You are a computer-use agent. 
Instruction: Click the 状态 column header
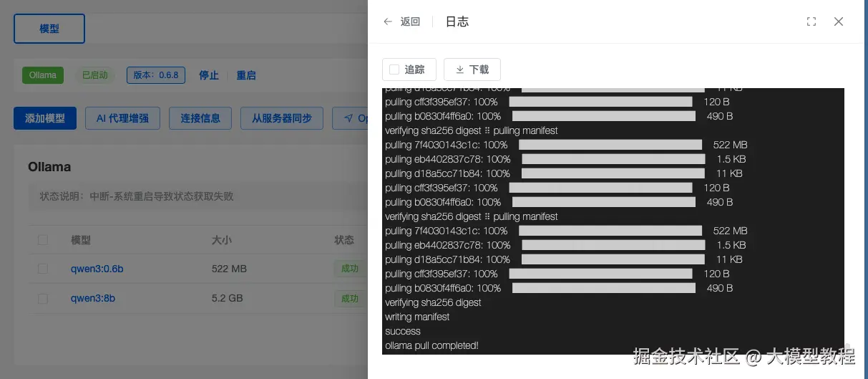[344, 240]
